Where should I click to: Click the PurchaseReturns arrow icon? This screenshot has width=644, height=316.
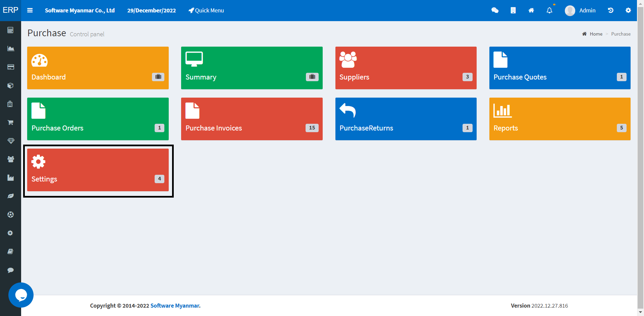tap(347, 110)
